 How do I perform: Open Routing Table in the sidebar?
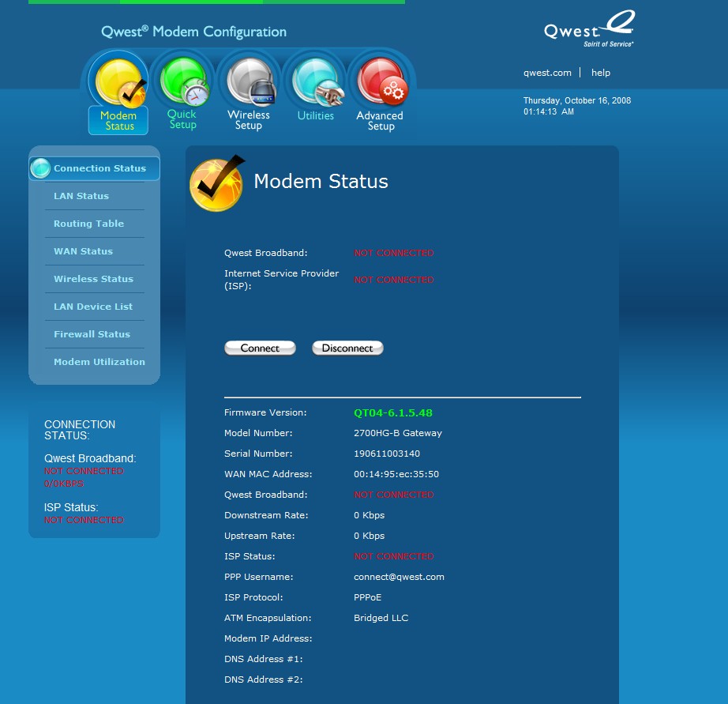click(x=88, y=224)
